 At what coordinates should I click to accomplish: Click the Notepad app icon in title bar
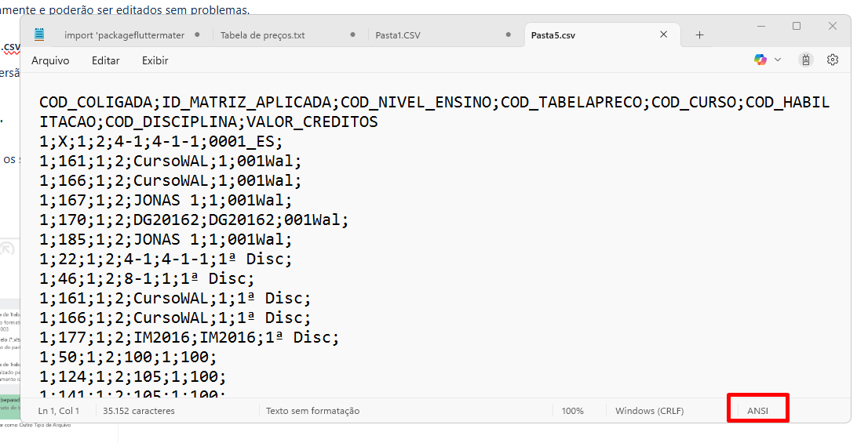(x=39, y=34)
